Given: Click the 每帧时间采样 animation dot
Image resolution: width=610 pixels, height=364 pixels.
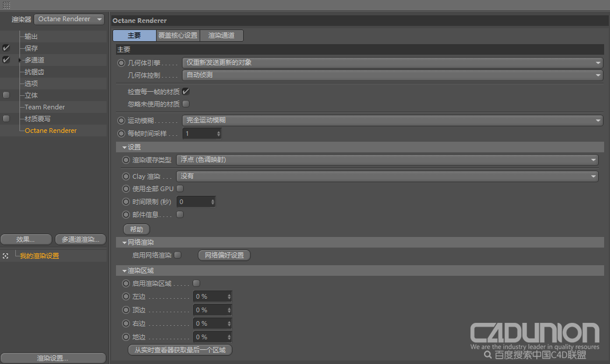Looking at the screenshot, I should [x=121, y=133].
